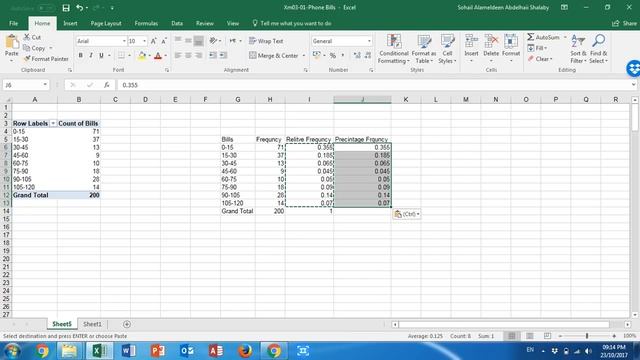The image size is (640, 360).
Task: Click Tell me what you want to do
Action: tap(292, 23)
